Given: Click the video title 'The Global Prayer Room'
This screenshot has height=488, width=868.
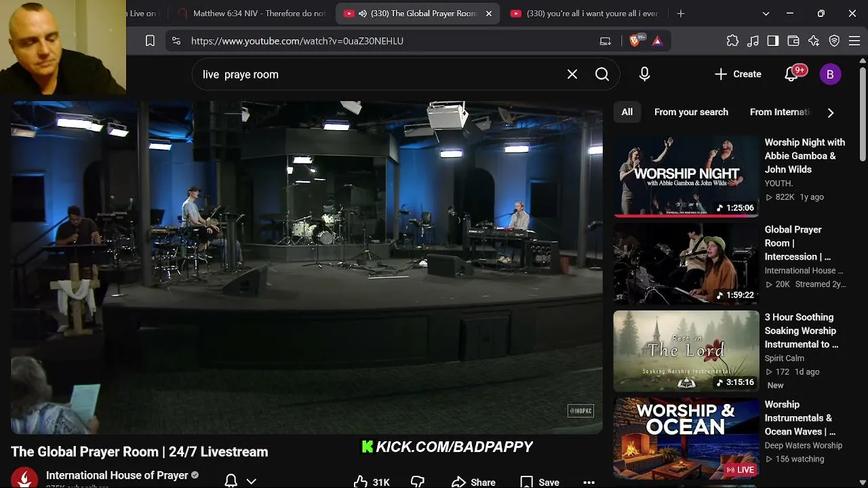Looking at the screenshot, I should 139,451.
